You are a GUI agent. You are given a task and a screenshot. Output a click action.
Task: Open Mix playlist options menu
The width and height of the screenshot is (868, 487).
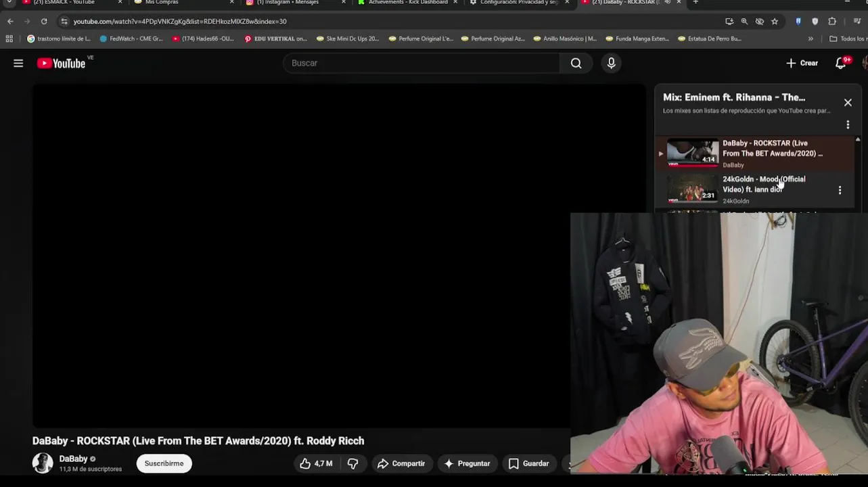click(x=848, y=124)
